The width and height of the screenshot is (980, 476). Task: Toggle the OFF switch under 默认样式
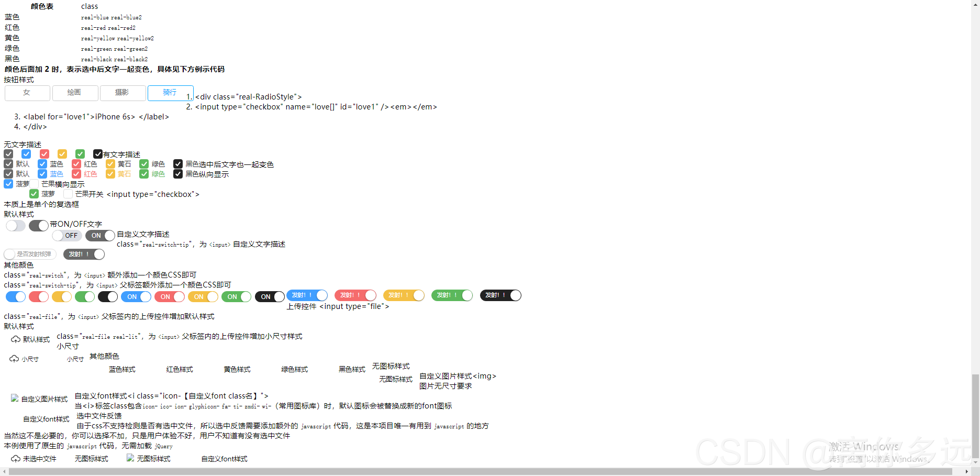pos(66,236)
